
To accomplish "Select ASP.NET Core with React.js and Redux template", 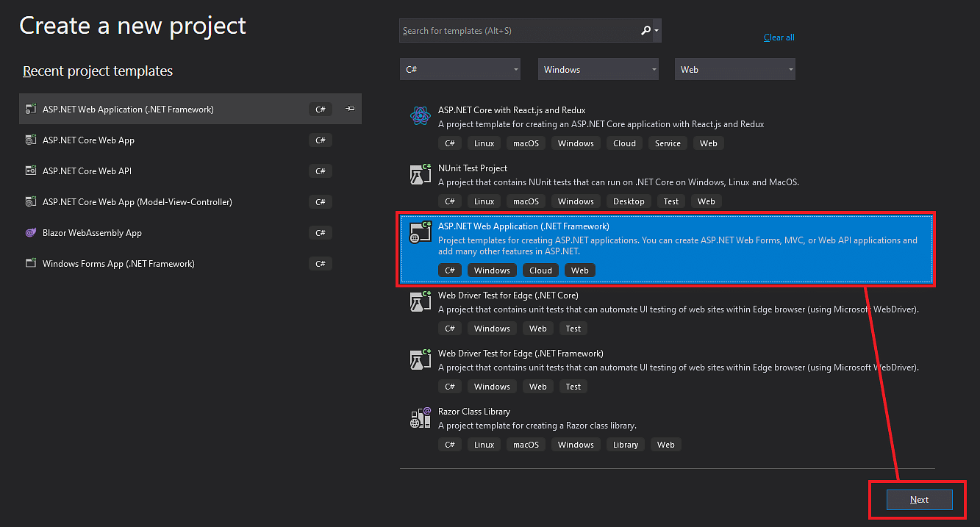I will tap(512, 110).
